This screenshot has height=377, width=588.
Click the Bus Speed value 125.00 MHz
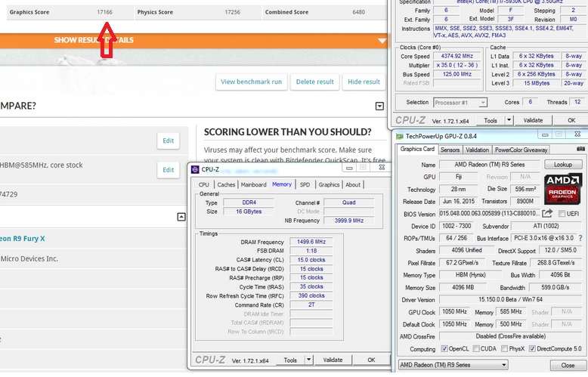point(456,74)
